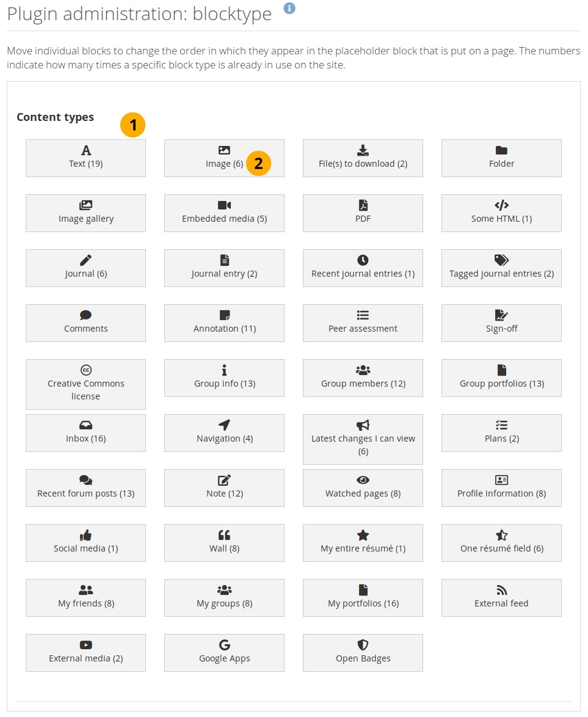
Task: Click the download icon for File(s) to download
Action: [363, 150]
